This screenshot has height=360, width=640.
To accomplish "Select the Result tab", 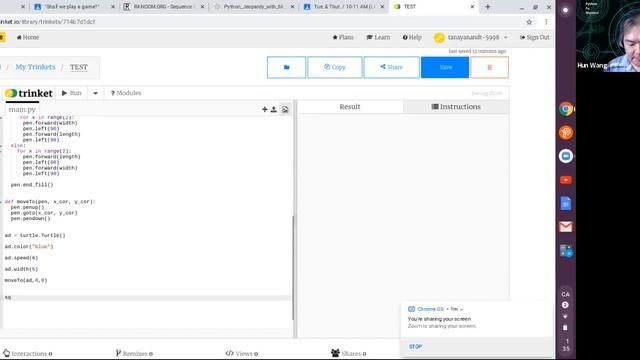I will (350, 107).
